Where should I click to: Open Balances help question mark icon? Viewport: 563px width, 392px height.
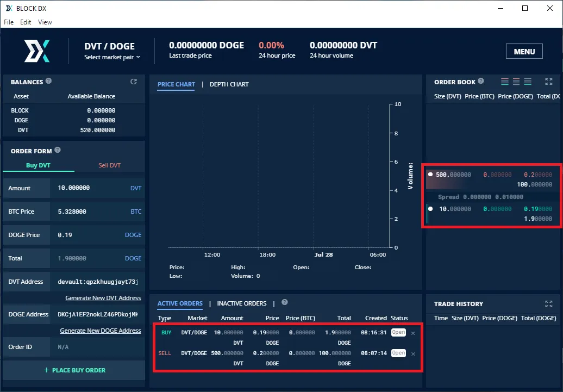(48, 81)
